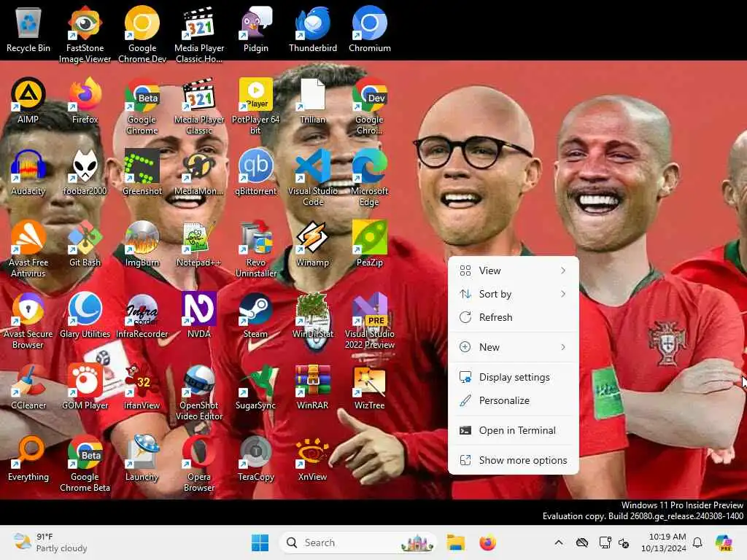Image resolution: width=747 pixels, height=560 pixels.
Task: Open Audacity desktop shortcut
Action: coord(28,172)
